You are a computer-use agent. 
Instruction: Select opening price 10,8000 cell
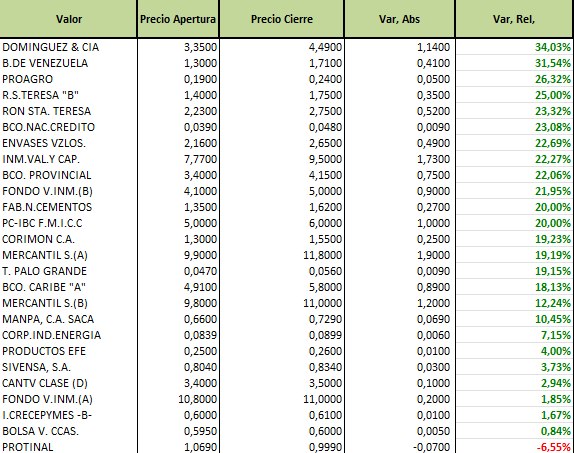(x=178, y=399)
